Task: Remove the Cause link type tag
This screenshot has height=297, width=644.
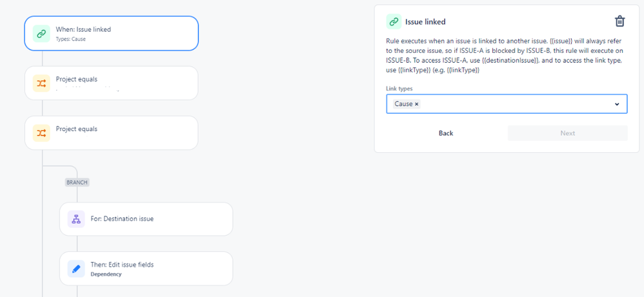Action: pos(416,104)
